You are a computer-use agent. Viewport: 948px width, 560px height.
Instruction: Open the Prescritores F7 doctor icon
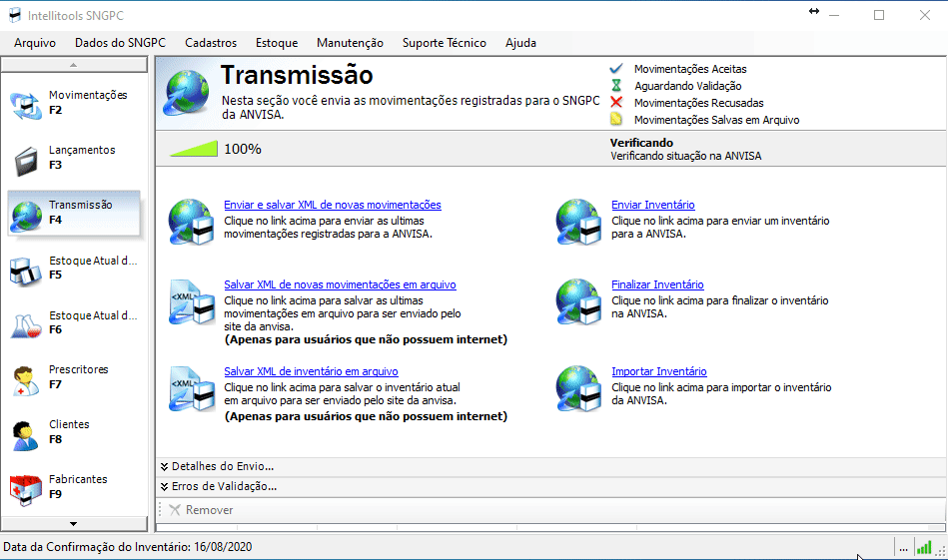click(x=25, y=380)
